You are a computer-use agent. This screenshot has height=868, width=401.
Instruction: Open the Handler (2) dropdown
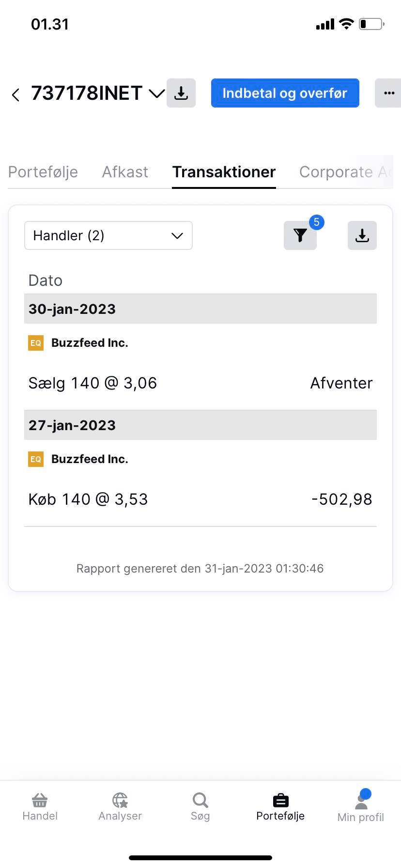(108, 235)
